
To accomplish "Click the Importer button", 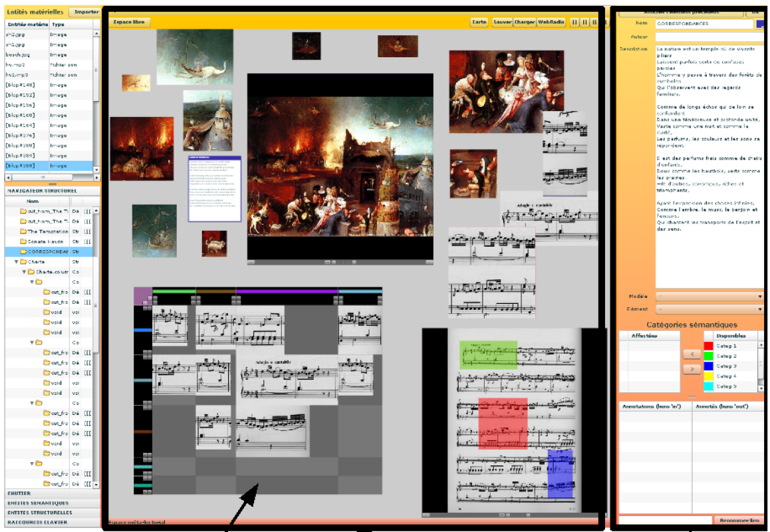I will pos(86,12).
